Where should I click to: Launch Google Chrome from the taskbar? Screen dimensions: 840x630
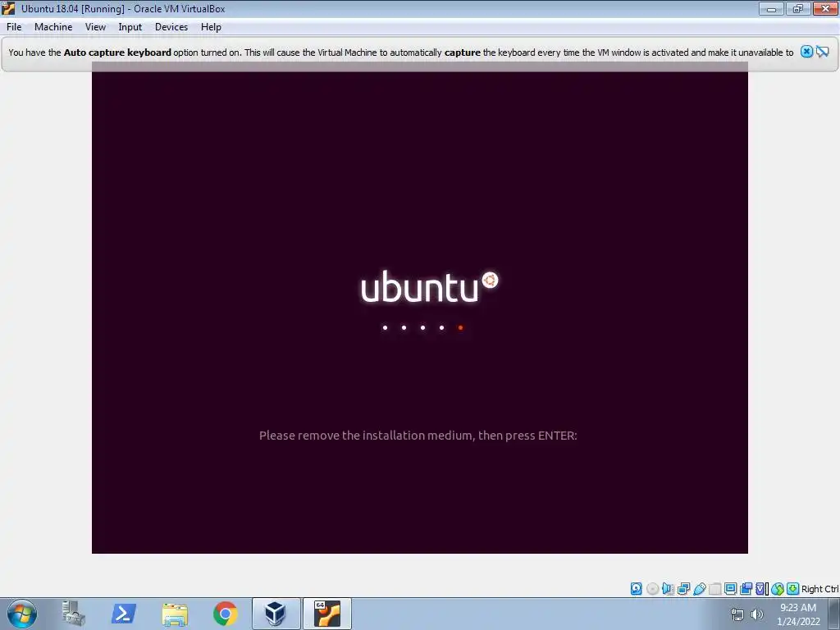225,614
